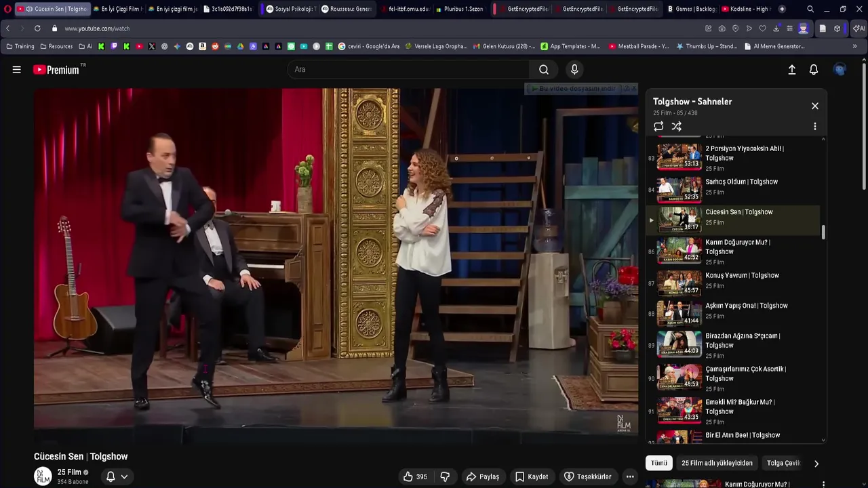Open the Resources bookmarks folder
The image size is (868, 488).
(56, 46)
